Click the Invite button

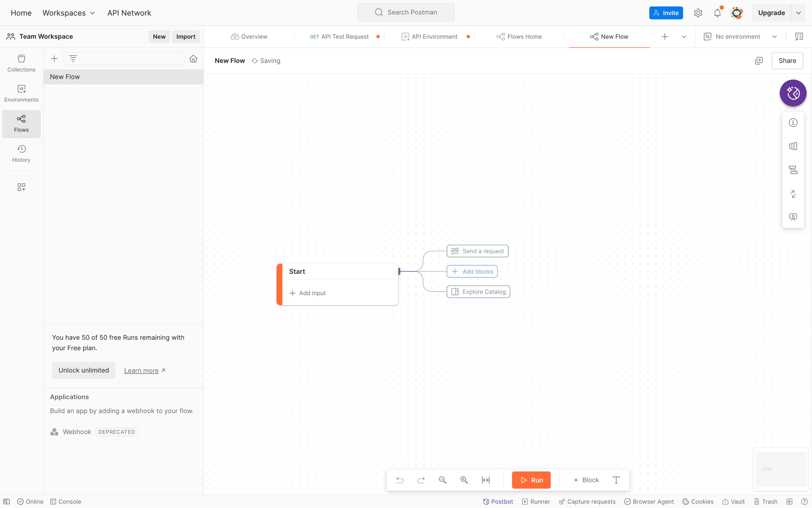pos(666,13)
